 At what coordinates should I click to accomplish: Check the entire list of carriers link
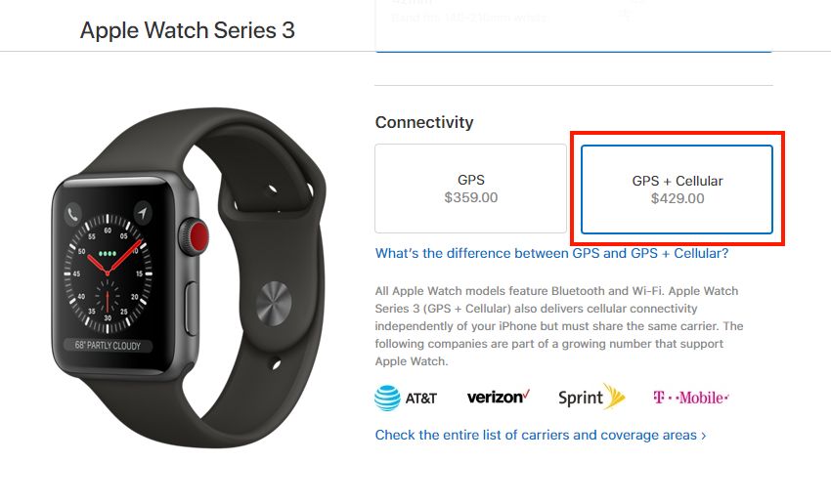pyautogui.click(x=536, y=436)
